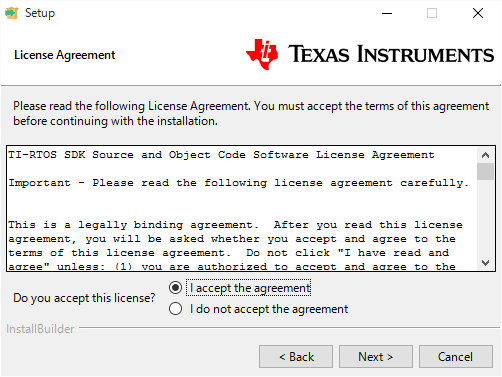502x377 pixels.
Task: Click the 'I do not accept the agreement' label
Action: tap(269, 309)
